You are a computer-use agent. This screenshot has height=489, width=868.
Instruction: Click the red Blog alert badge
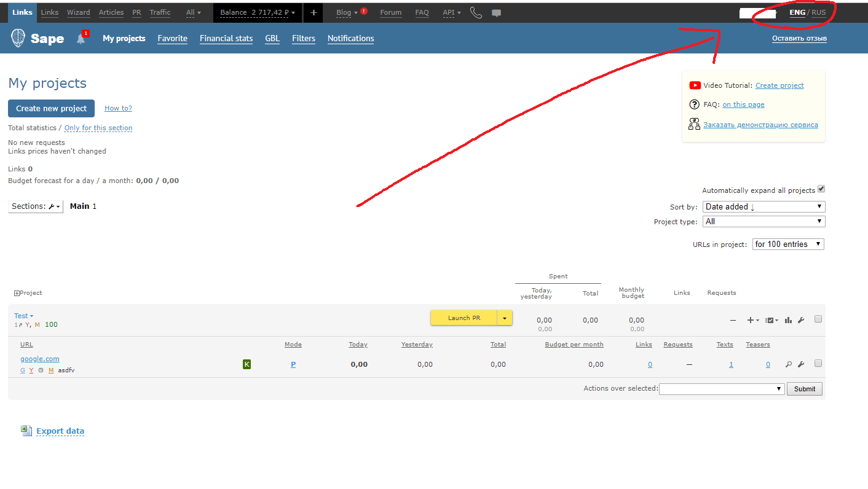[364, 11]
